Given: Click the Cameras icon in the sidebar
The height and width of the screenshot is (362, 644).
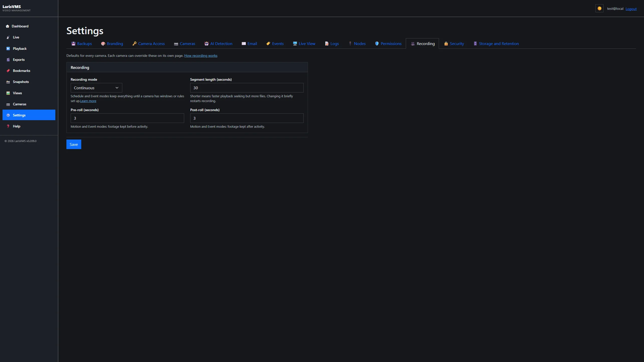Looking at the screenshot, I should coord(8,104).
